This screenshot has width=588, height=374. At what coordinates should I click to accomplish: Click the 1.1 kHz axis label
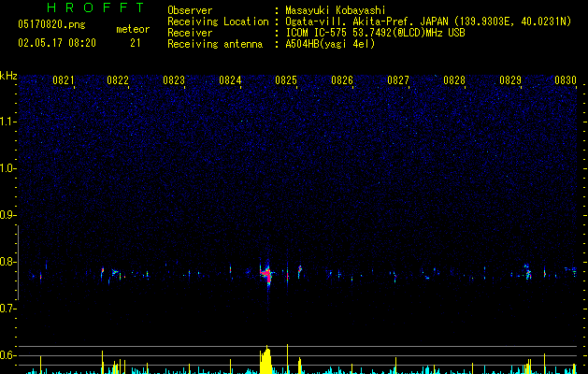(x=8, y=122)
